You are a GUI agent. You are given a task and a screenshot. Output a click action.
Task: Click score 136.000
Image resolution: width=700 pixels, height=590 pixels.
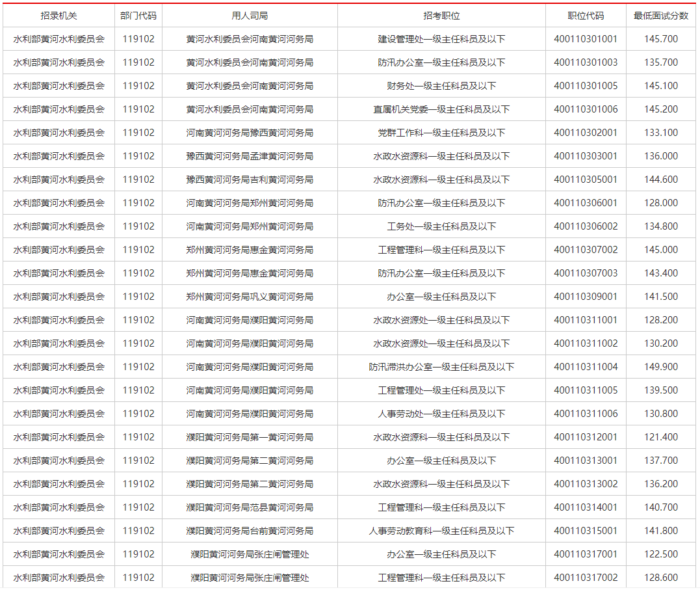point(661,156)
